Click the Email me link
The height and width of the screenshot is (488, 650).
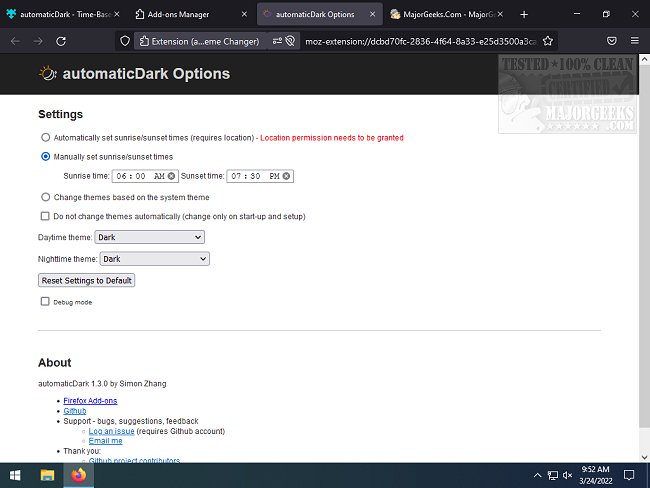[x=105, y=441]
